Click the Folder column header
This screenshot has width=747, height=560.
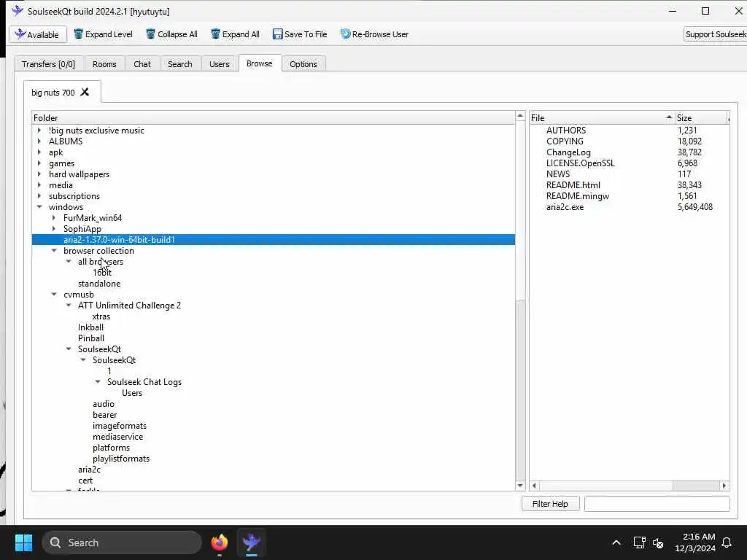(274, 117)
